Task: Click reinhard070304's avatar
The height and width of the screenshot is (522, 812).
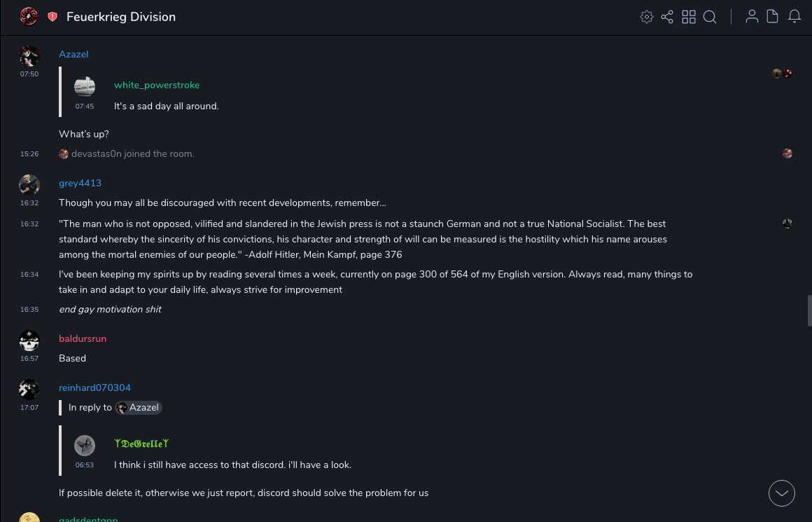Action: point(29,390)
